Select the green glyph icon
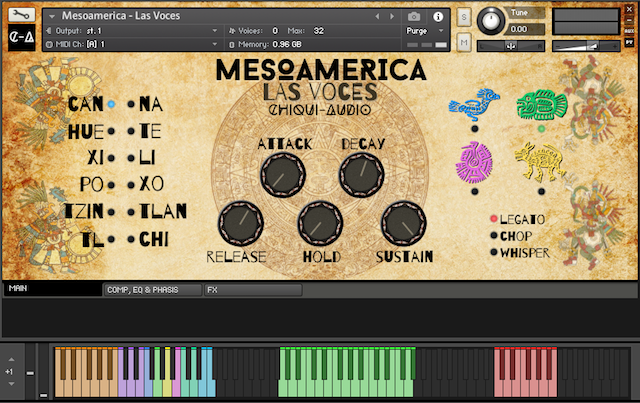The width and height of the screenshot is (640, 403). point(539,105)
